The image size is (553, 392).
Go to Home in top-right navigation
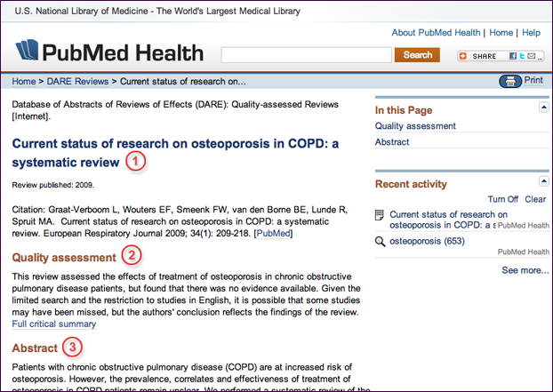pyautogui.click(x=501, y=33)
